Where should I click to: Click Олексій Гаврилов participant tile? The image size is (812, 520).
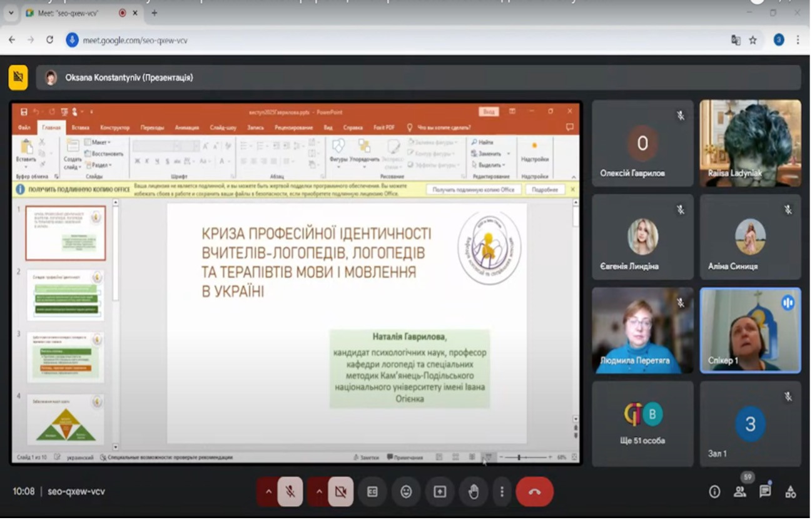[642, 143]
